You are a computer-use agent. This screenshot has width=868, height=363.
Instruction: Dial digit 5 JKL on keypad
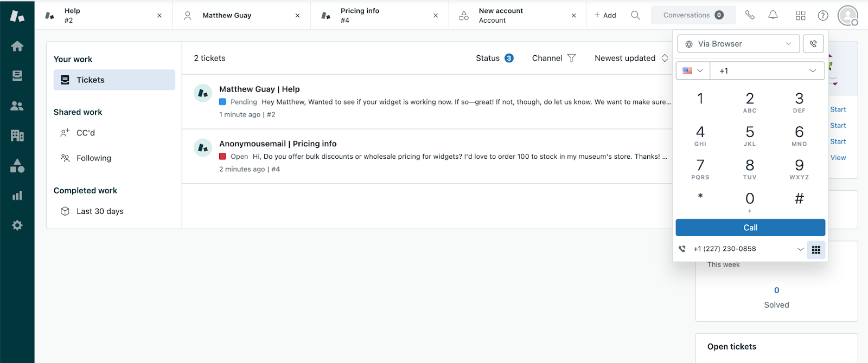(x=750, y=135)
